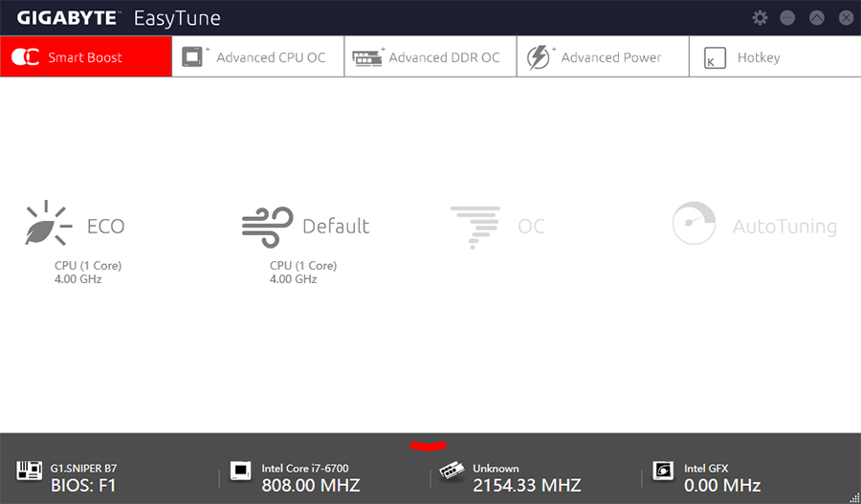Open the Hotkey tab
This screenshot has width=861, height=504.
775,56
